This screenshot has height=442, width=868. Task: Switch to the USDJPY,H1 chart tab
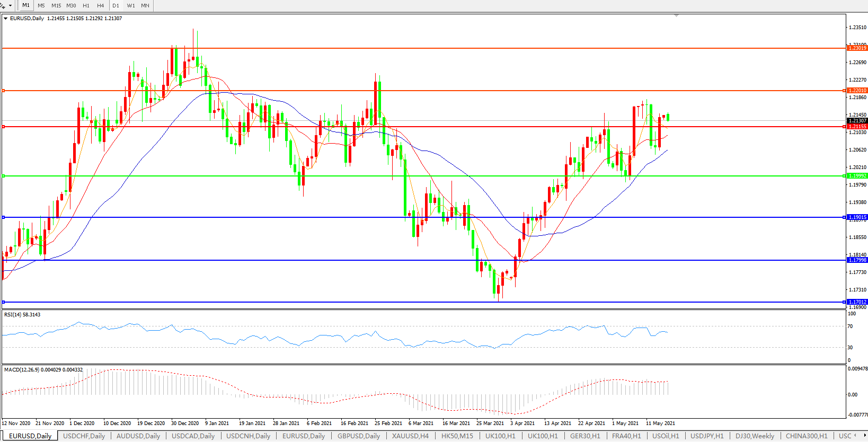point(706,436)
